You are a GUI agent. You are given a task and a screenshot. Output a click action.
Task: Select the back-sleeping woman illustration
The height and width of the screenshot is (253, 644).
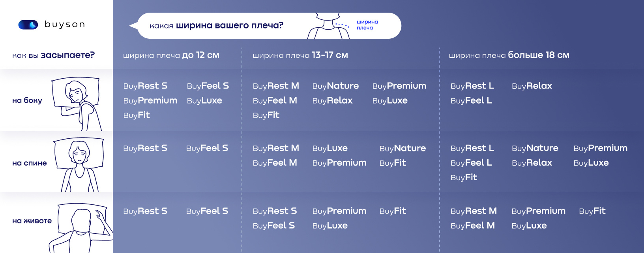pyautogui.click(x=79, y=165)
